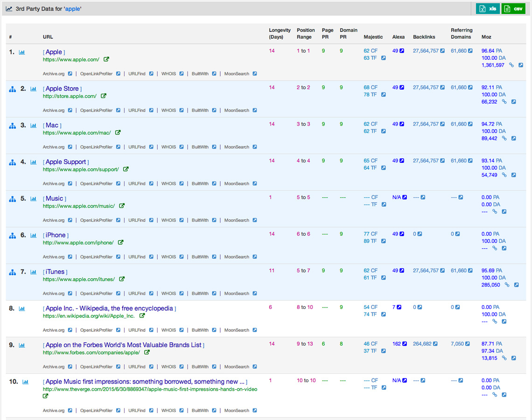
Task: Click Archive.org link in row 1 Apple
Action: (54, 74)
